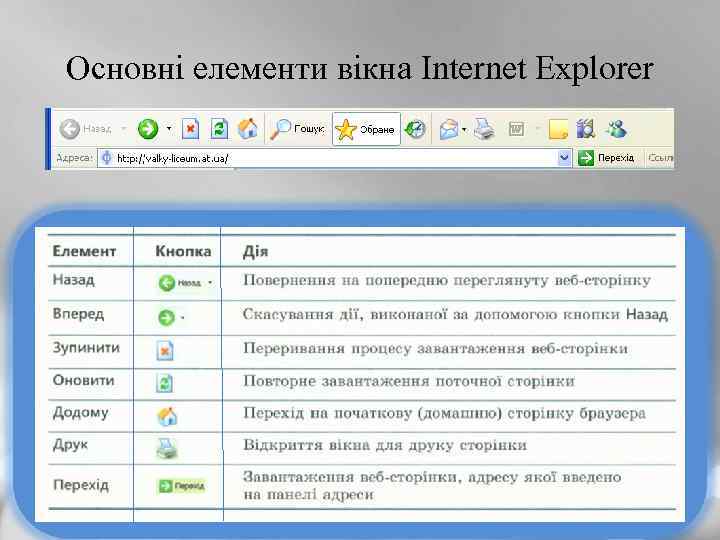Click the Stop icon in the table's Зупинити row

pos(165,351)
